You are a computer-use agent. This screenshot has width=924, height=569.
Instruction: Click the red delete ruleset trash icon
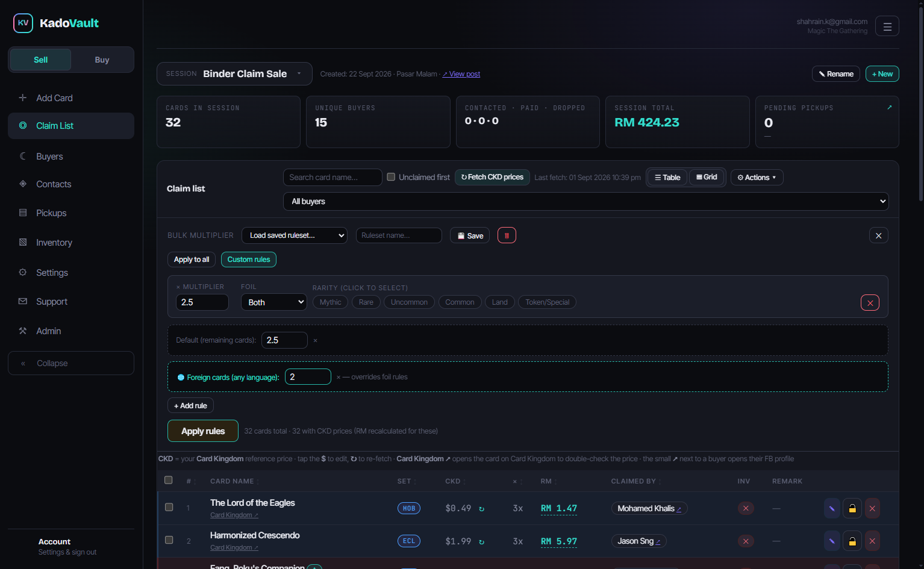(507, 235)
